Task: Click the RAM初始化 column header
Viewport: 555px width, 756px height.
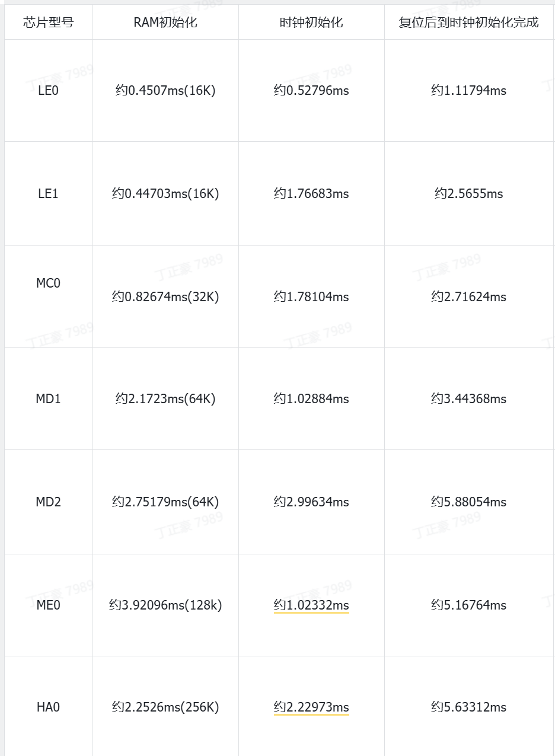Action: coord(165,23)
